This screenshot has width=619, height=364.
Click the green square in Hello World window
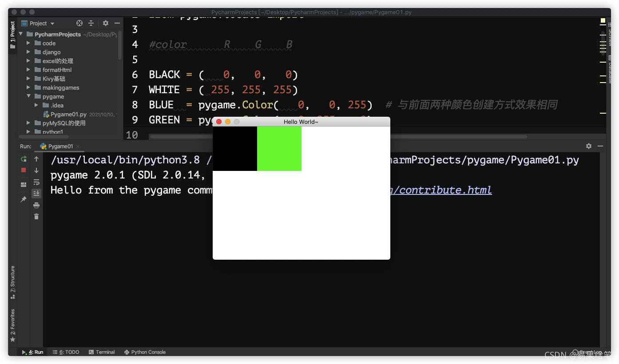(x=279, y=149)
